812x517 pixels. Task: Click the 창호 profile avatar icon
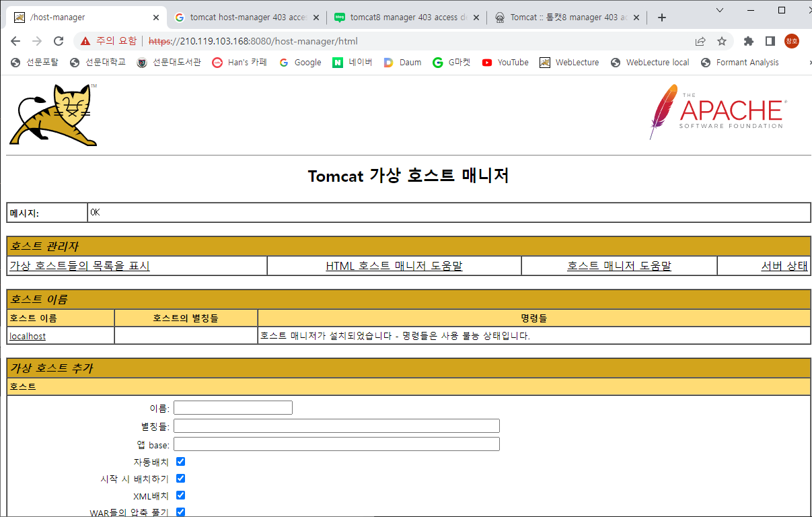(792, 41)
